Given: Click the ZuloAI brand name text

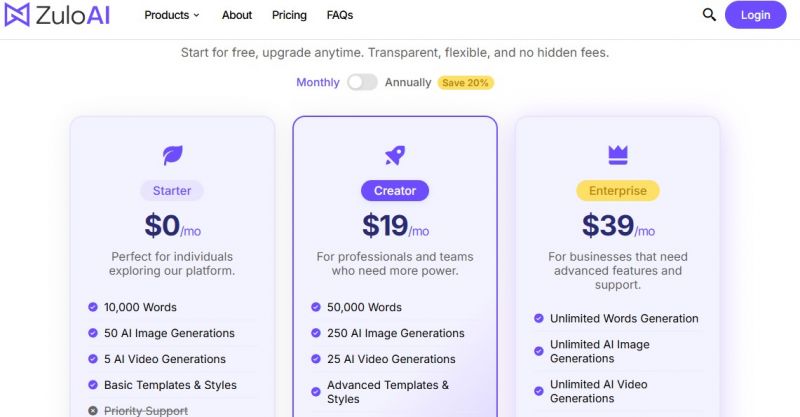Looking at the screenshot, I should (73, 15).
